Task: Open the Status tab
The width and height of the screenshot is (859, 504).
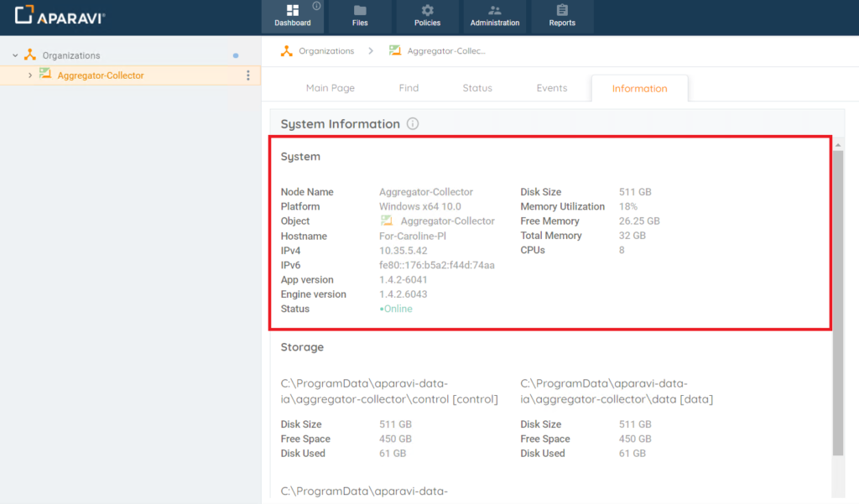Action: [x=477, y=88]
